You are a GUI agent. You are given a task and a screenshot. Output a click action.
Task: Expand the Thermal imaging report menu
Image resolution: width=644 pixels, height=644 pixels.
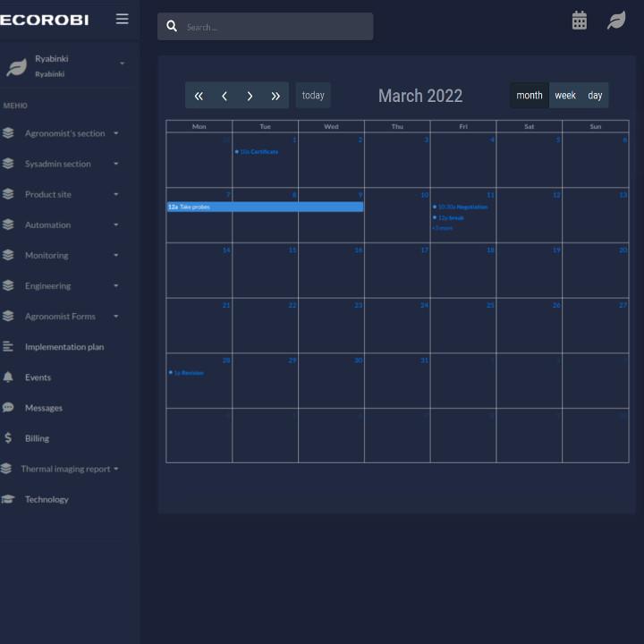pos(66,469)
